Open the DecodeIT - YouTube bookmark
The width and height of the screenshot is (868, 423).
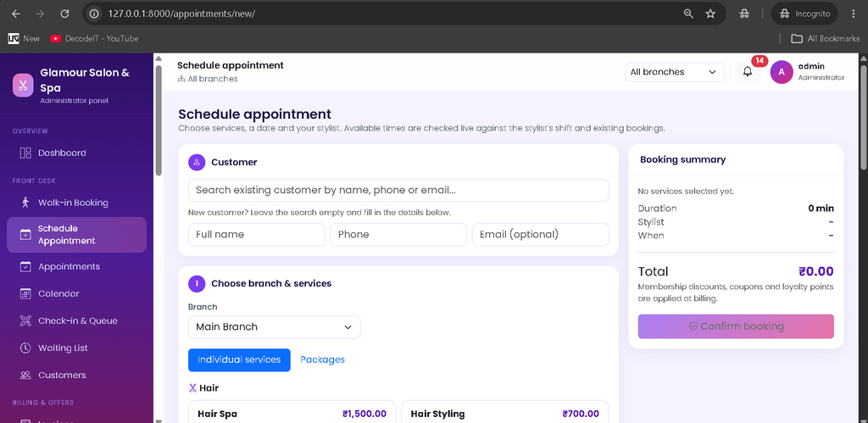click(94, 38)
